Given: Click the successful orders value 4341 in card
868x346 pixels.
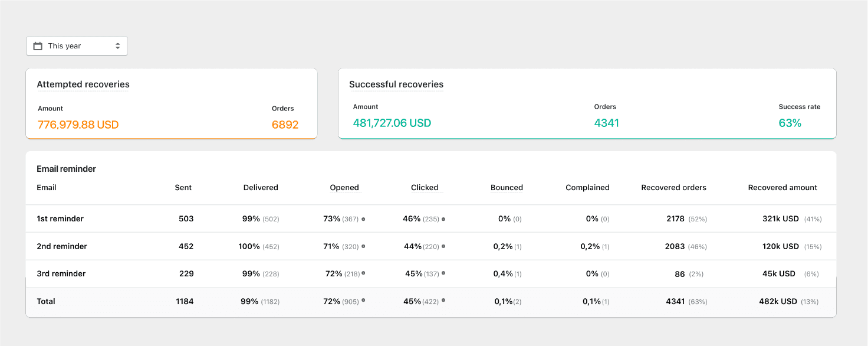Looking at the screenshot, I should click(x=607, y=123).
